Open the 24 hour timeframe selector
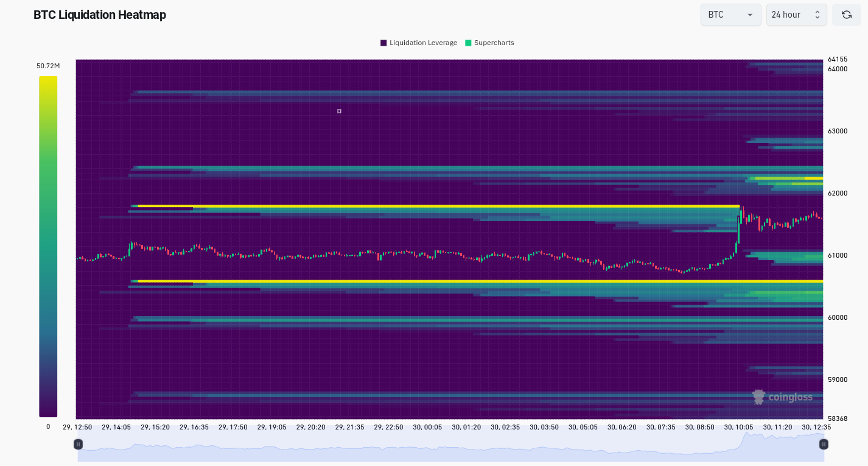Screen dimensions: 868x466 [x=796, y=15]
